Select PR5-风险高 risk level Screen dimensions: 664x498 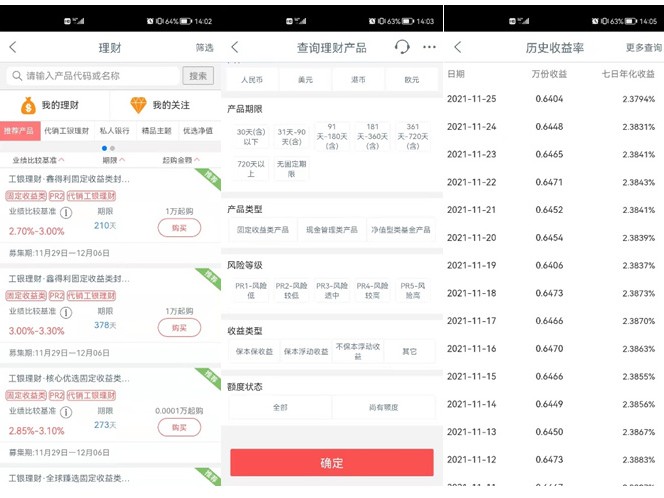pyautogui.click(x=412, y=290)
